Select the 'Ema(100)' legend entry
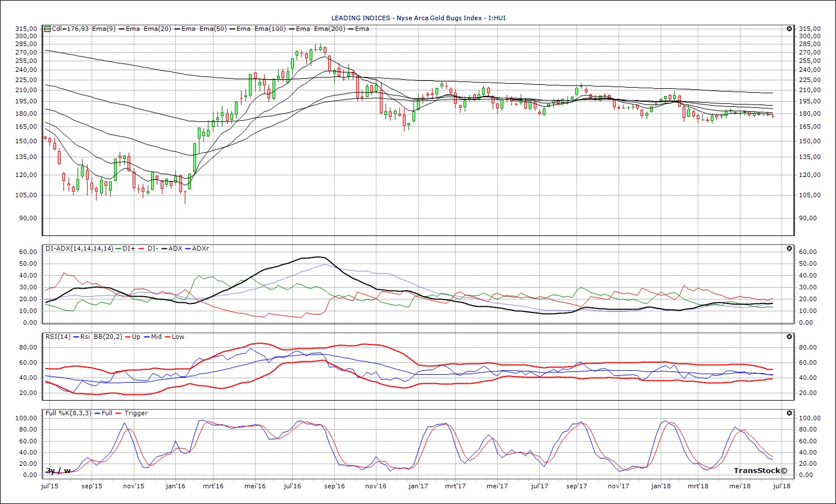836x504 pixels. 270,29
